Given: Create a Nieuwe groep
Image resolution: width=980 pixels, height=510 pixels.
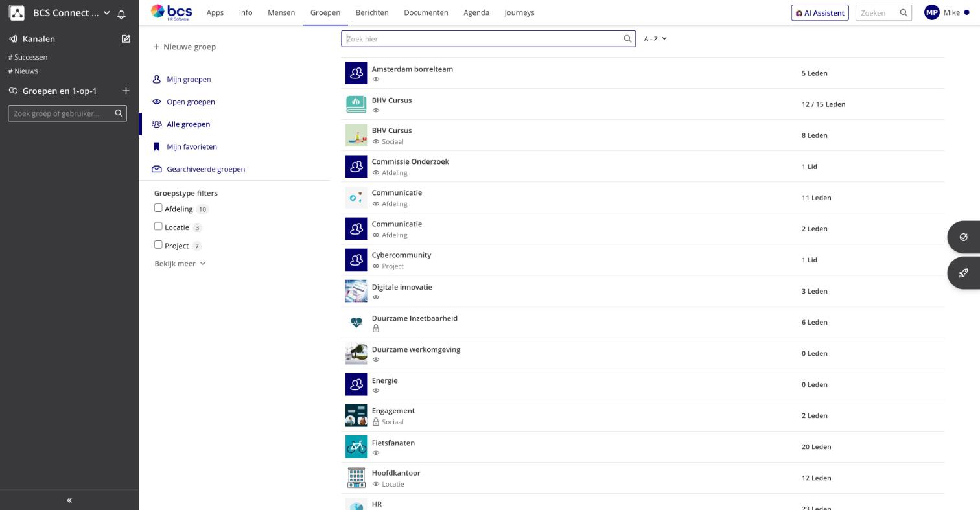Looking at the screenshot, I should click(x=185, y=47).
